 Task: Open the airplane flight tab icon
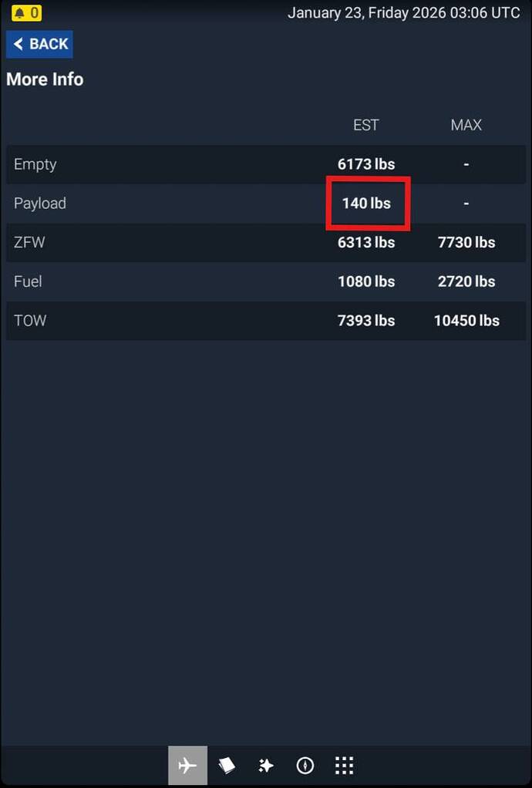tap(187, 766)
